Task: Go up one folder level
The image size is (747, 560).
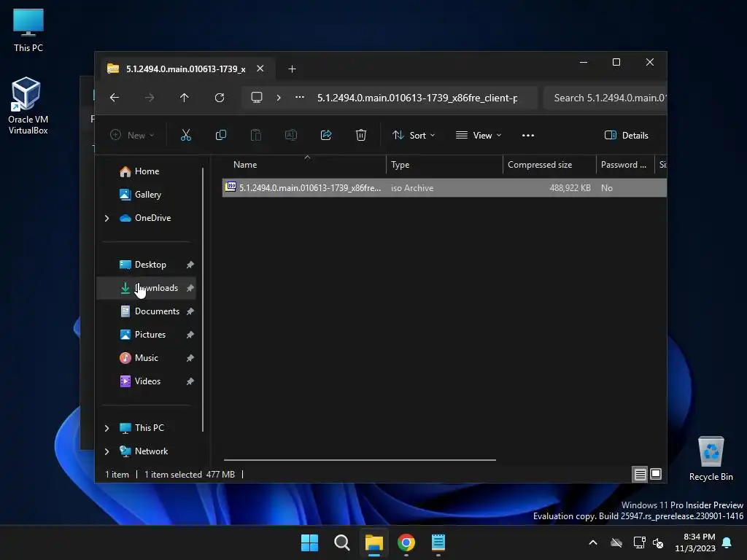Action: (x=185, y=98)
